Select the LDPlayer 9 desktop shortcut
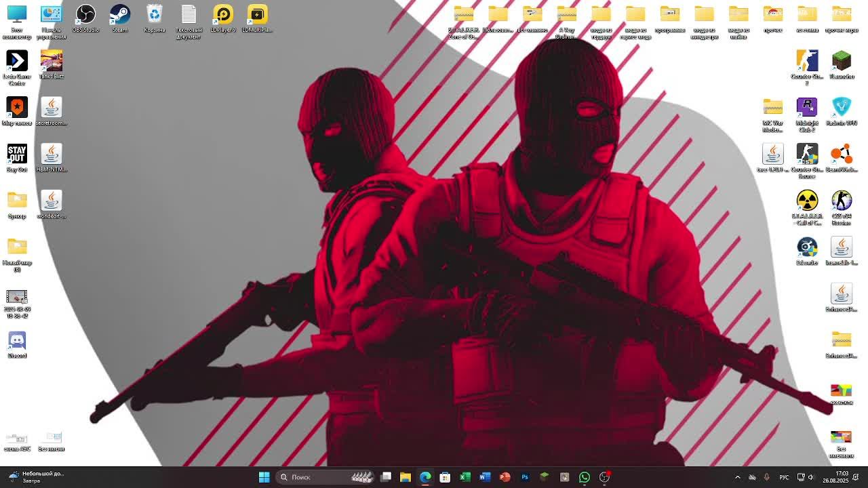 223,19
